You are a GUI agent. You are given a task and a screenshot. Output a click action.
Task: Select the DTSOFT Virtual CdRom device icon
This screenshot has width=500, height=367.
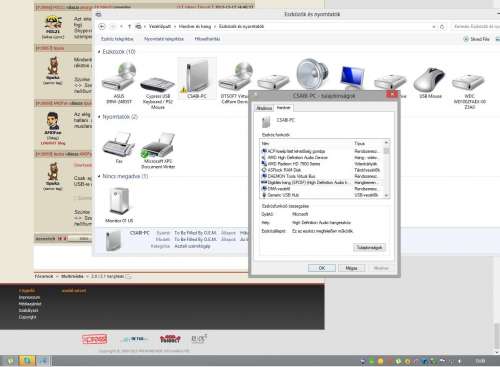coord(235,77)
